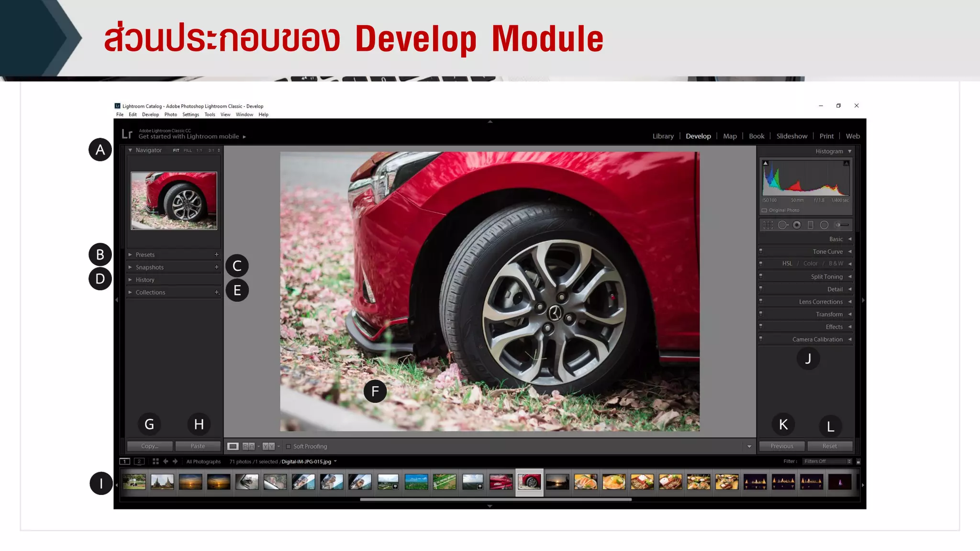Click the Previous button
The height and width of the screenshot is (551, 980).
point(782,446)
